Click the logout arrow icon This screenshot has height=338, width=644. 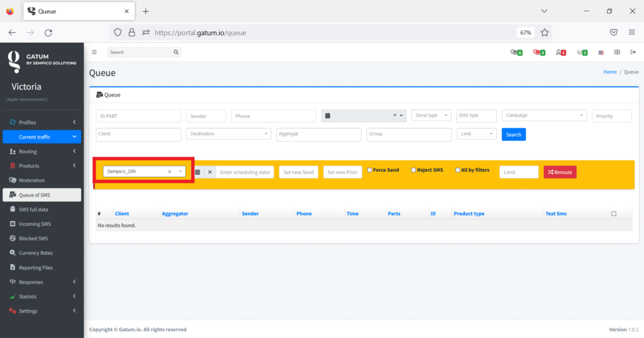(x=633, y=52)
